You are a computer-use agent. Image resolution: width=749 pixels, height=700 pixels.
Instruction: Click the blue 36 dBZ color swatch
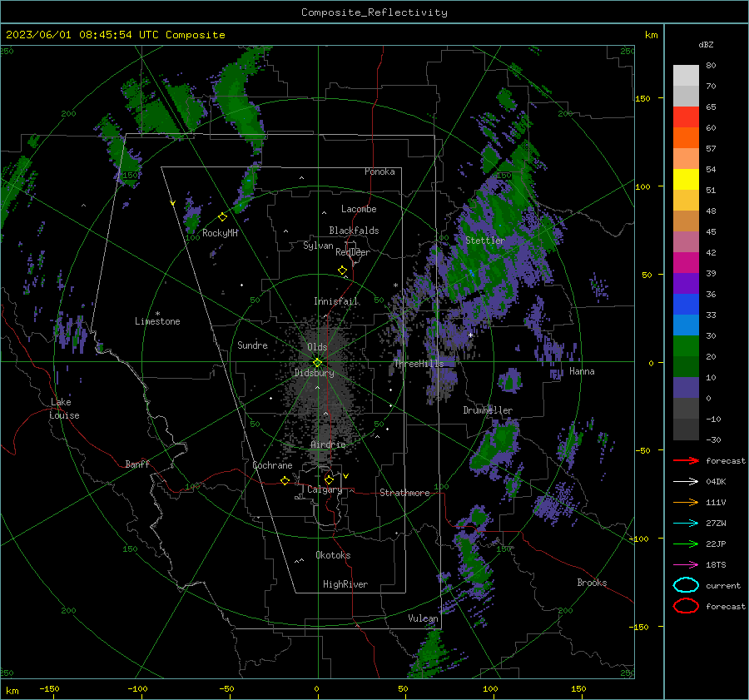(x=686, y=283)
